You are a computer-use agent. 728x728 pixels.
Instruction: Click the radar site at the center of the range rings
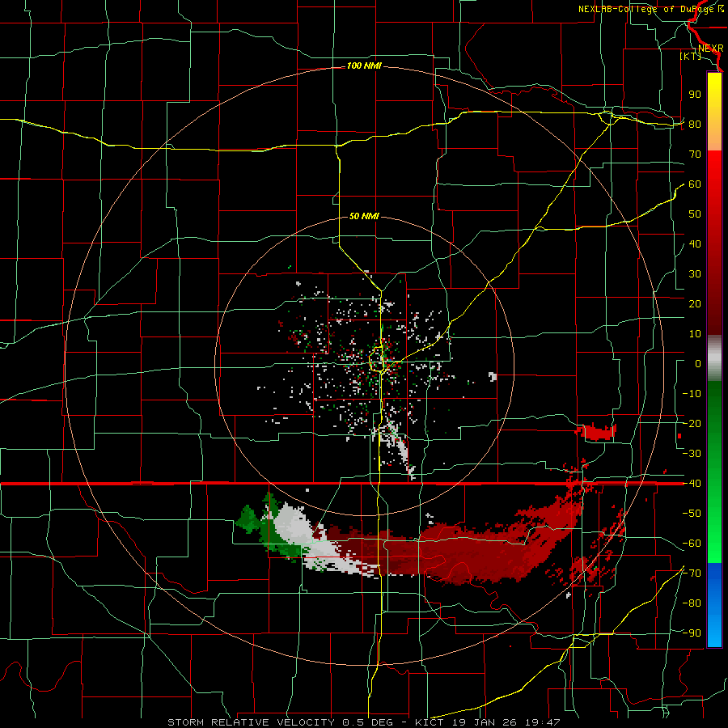(364, 366)
